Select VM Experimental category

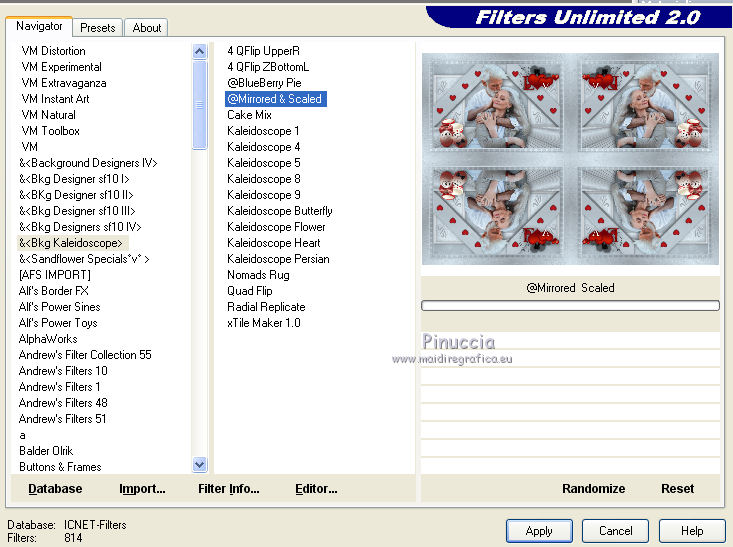(61, 67)
